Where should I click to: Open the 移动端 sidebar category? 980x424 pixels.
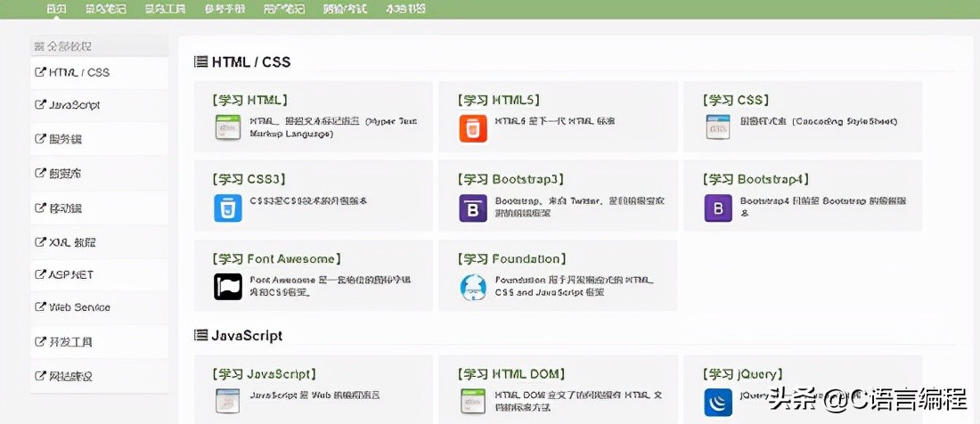click(99, 208)
